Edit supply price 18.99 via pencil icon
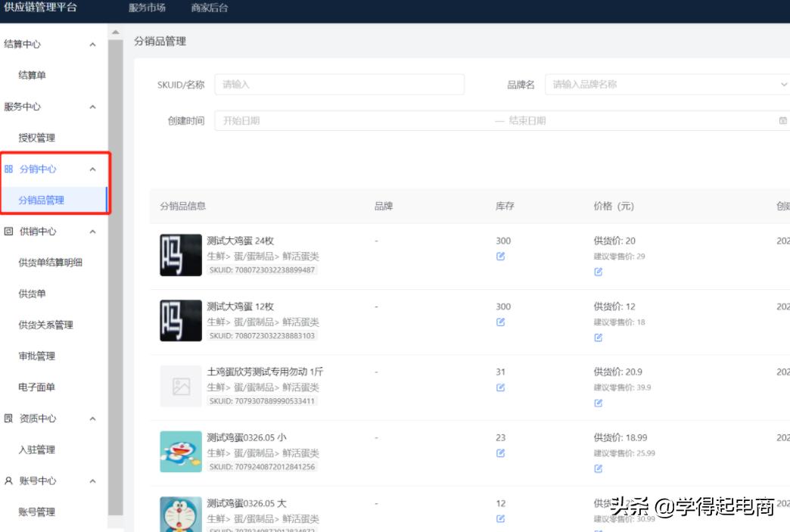Viewport: 790px width, 532px height. (598, 468)
